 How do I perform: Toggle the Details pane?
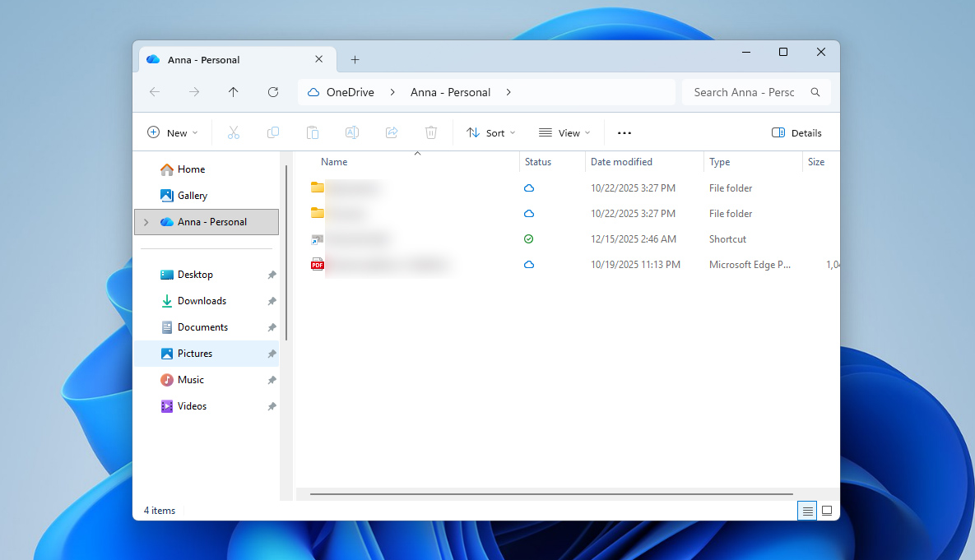pos(796,132)
